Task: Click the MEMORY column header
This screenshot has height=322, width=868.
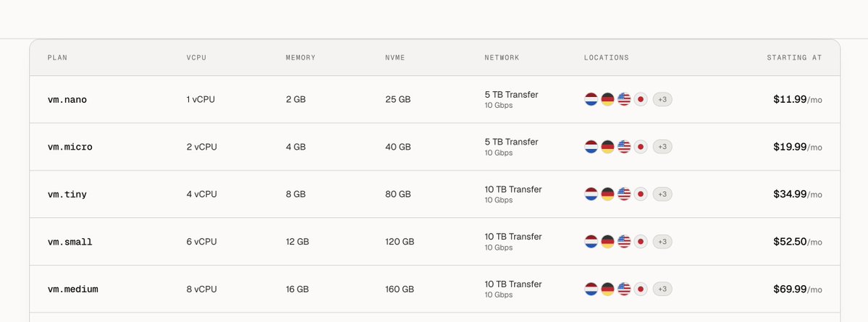Action: (300, 58)
